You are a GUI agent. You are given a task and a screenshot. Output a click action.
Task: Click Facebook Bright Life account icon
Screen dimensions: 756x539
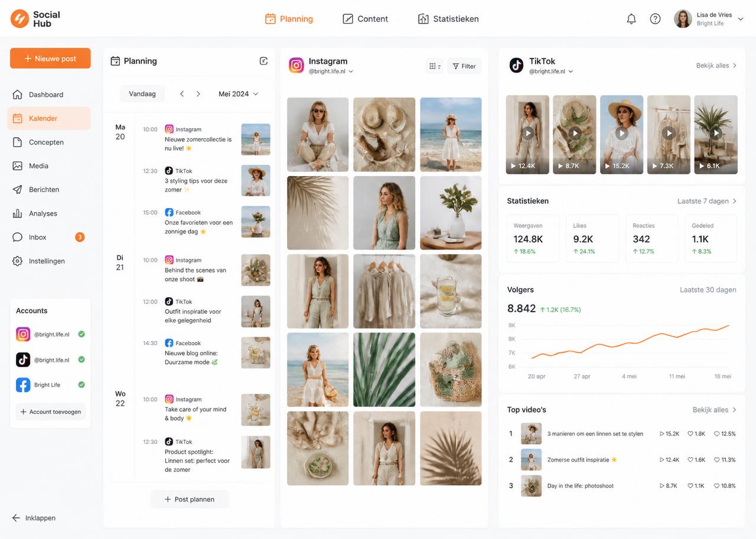[23, 385]
